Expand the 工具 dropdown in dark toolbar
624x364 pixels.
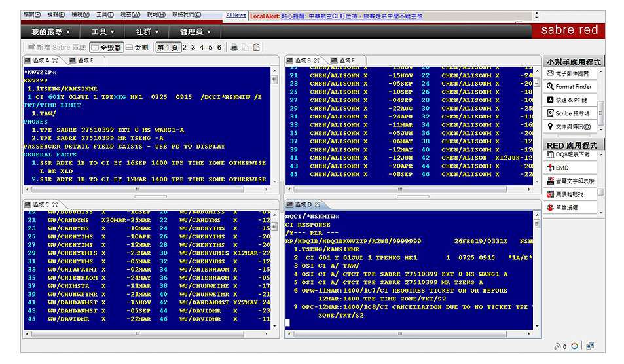(103, 32)
